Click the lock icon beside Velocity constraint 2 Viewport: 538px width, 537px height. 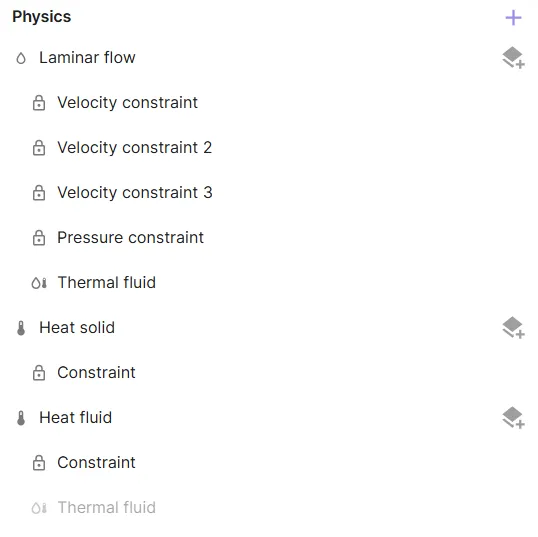pos(39,148)
